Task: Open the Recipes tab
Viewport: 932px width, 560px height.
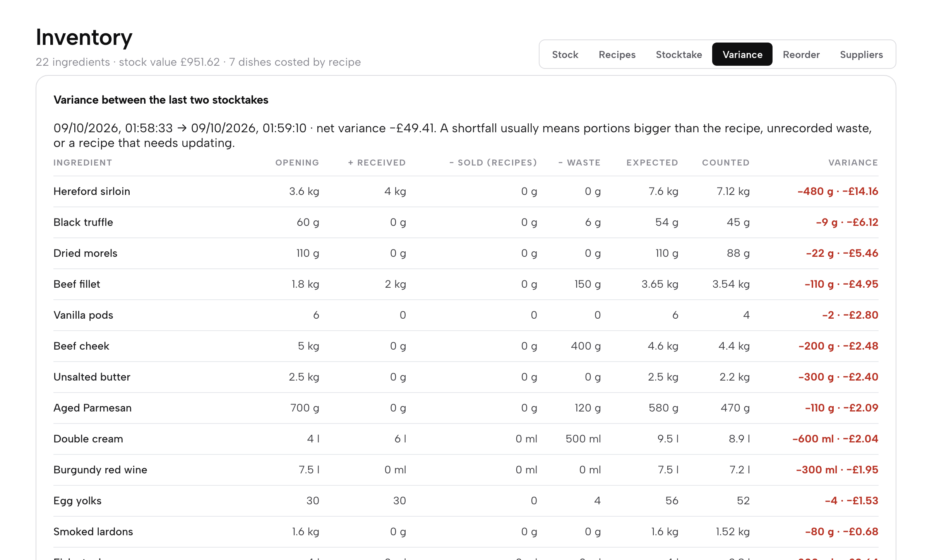Action: 617,55
